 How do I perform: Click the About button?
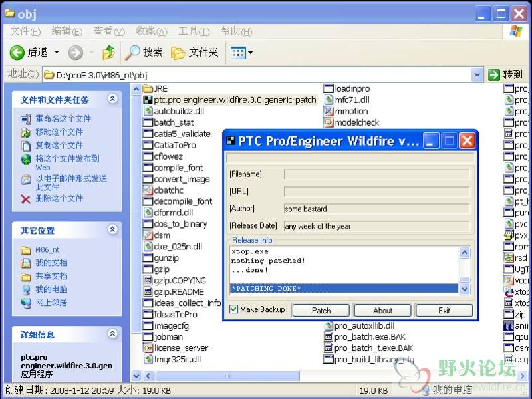pos(383,311)
